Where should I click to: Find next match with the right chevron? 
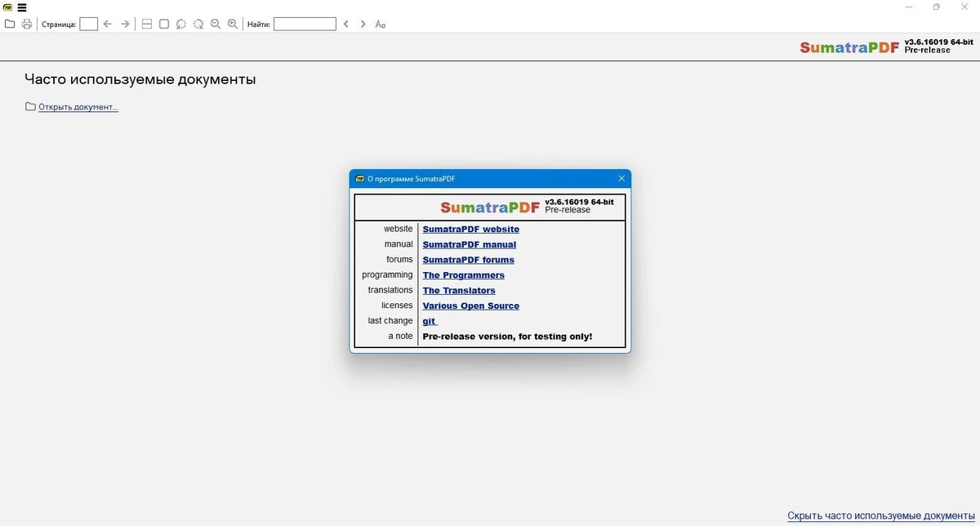click(x=363, y=24)
